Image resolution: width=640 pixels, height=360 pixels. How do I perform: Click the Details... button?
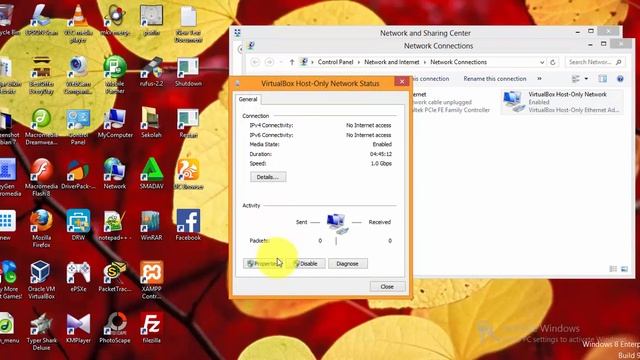pos(268,177)
